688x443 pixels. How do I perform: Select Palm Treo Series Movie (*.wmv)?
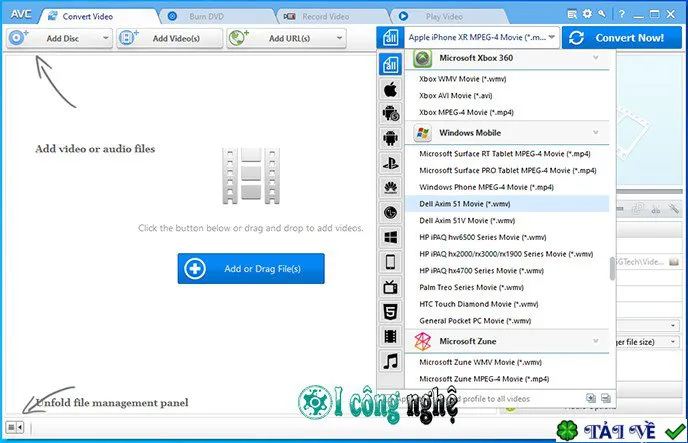pos(507,287)
